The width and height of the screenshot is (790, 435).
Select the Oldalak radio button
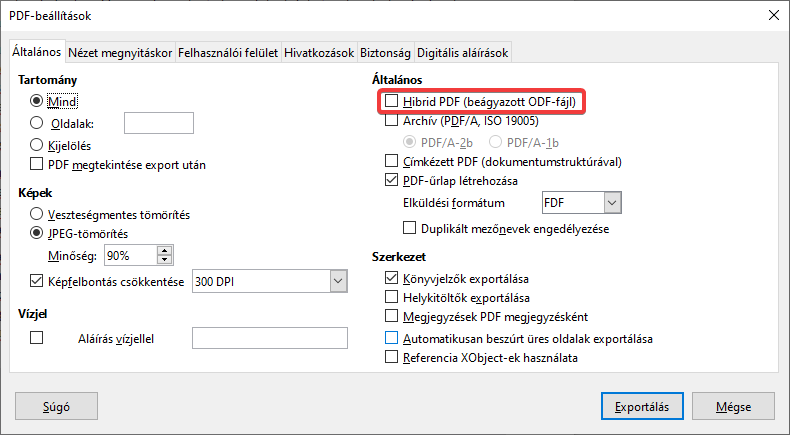[x=38, y=123]
